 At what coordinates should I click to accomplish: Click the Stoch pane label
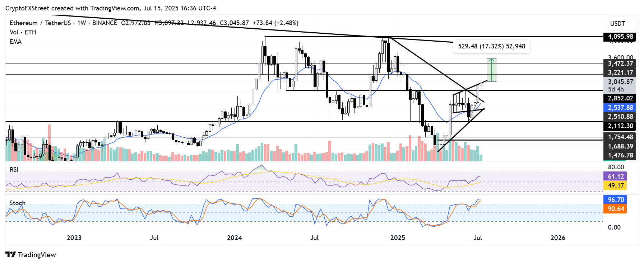pos(17,203)
